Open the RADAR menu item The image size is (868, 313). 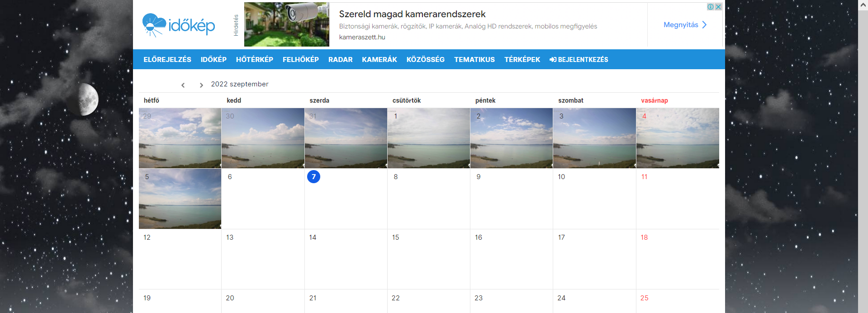pos(341,60)
